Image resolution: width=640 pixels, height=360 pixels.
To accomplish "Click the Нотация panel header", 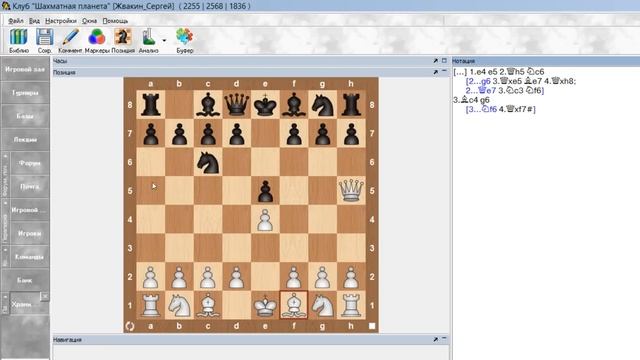I will (546, 61).
